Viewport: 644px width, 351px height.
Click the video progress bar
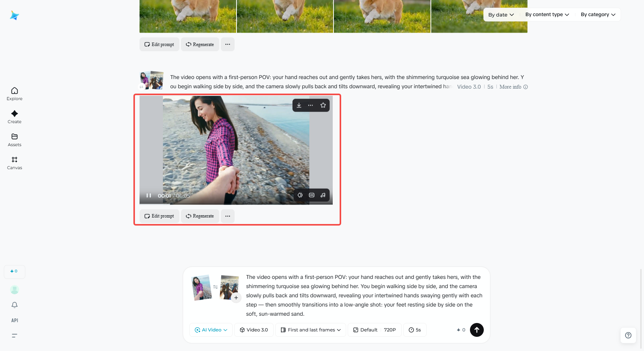236,204
